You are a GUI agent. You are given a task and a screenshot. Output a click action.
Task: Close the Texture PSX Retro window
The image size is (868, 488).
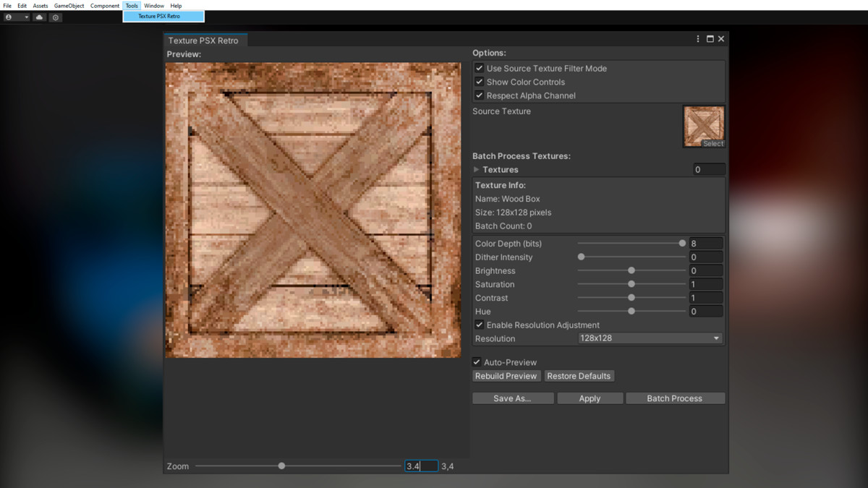[x=721, y=39]
